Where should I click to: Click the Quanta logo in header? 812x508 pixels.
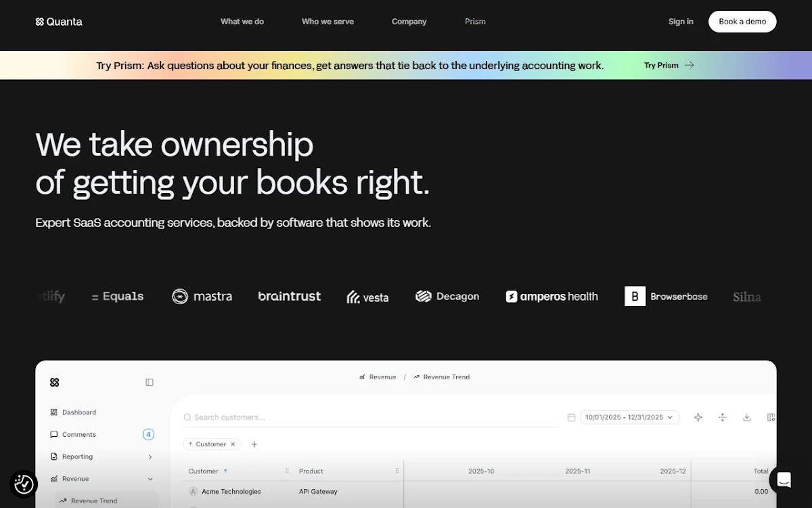pos(59,22)
